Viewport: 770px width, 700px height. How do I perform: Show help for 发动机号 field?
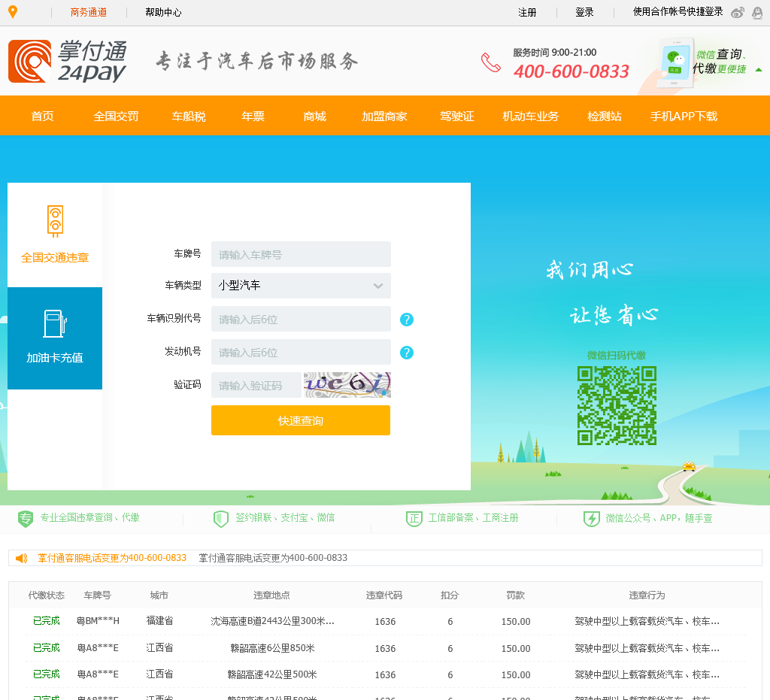[x=407, y=353]
